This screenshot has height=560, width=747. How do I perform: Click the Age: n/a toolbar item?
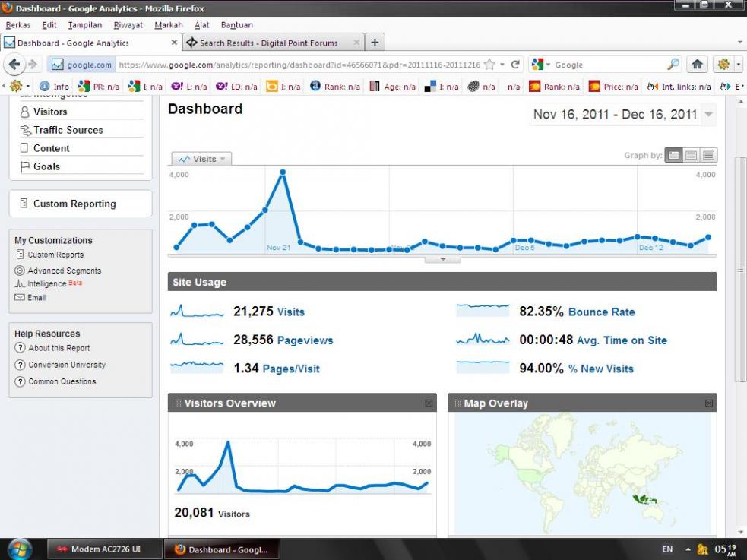[393, 86]
